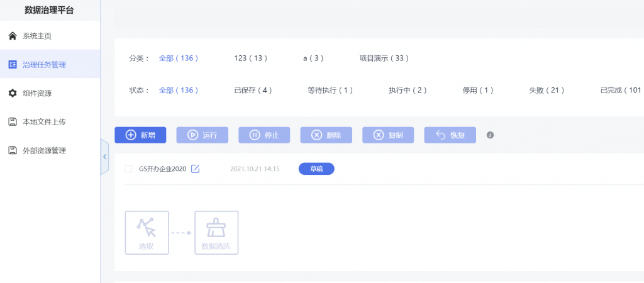Image resolution: width=644 pixels, height=283 pixels.
Task: Click the 本地文件上传 disk icon
Action: pos(13,121)
